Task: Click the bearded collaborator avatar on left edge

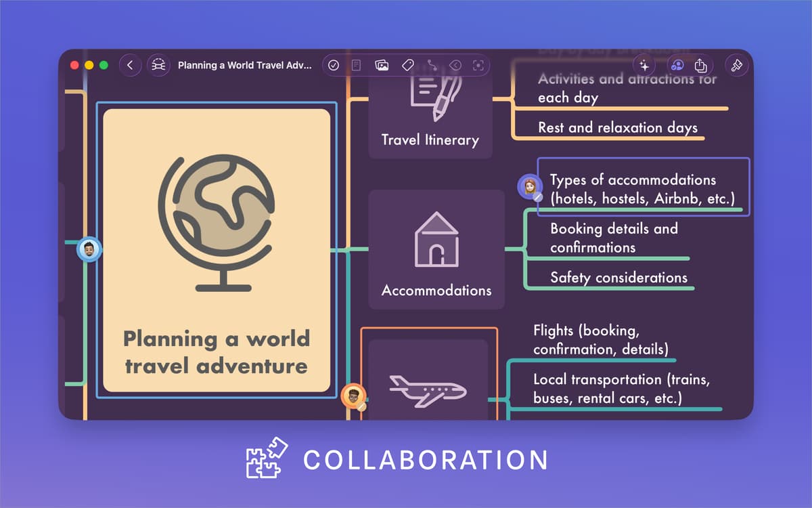Action: click(89, 249)
